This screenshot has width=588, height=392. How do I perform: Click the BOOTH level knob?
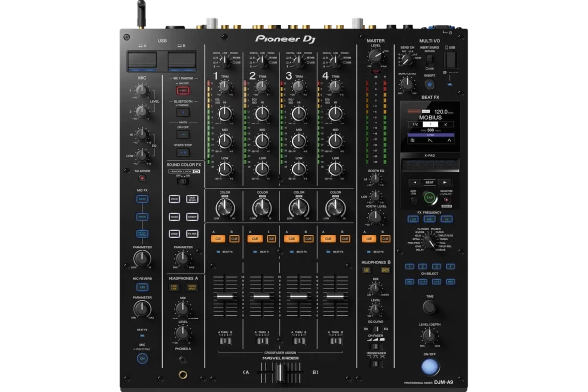[375, 217]
